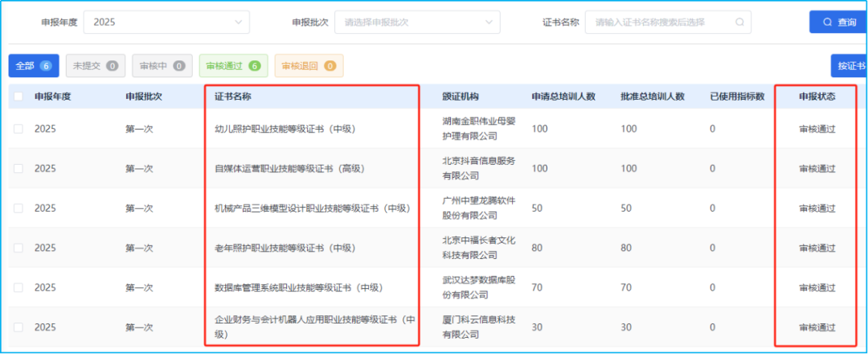Click the search magnifier icon in certificate name field
The width and height of the screenshot is (868, 354).
[x=739, y=23]
